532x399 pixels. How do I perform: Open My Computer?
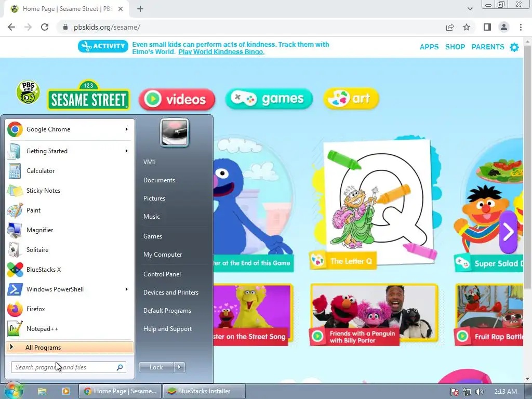163,255
